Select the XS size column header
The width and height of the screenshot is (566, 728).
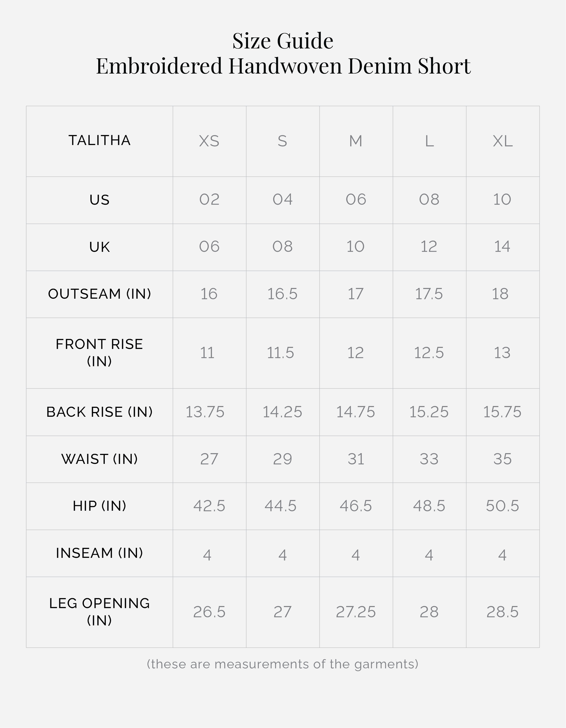pyautogui.click(x=209, y=141)
